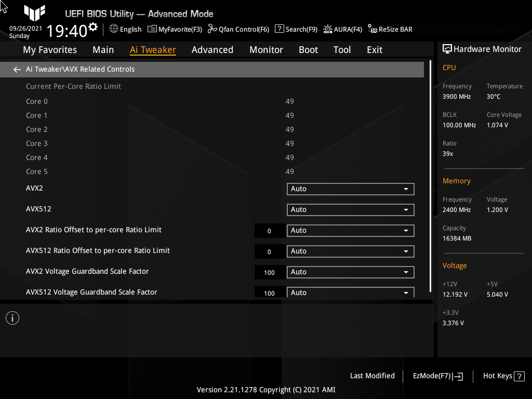Switch to the Monitor tab
Viewport: 532px width, 399px height.
[266, 49]
